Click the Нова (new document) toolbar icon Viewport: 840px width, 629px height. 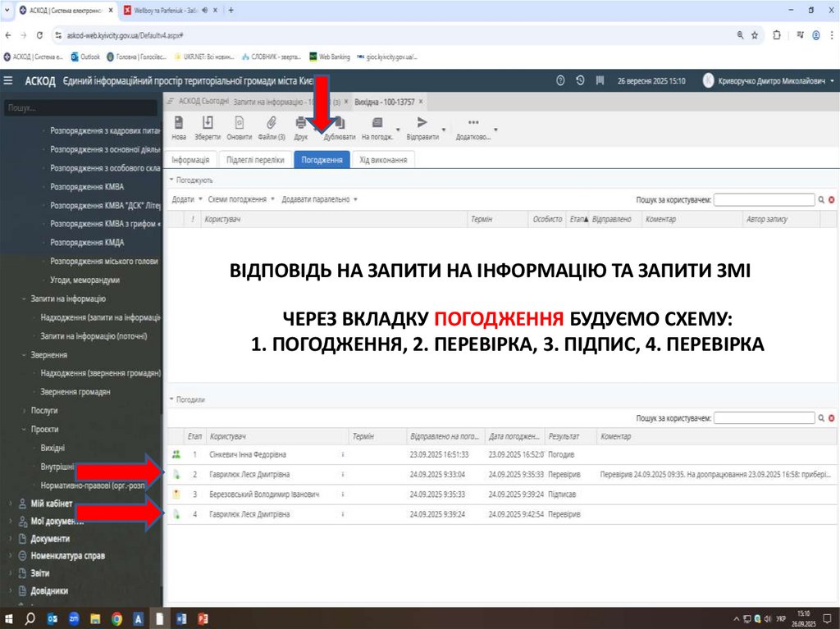coord(178,123)
